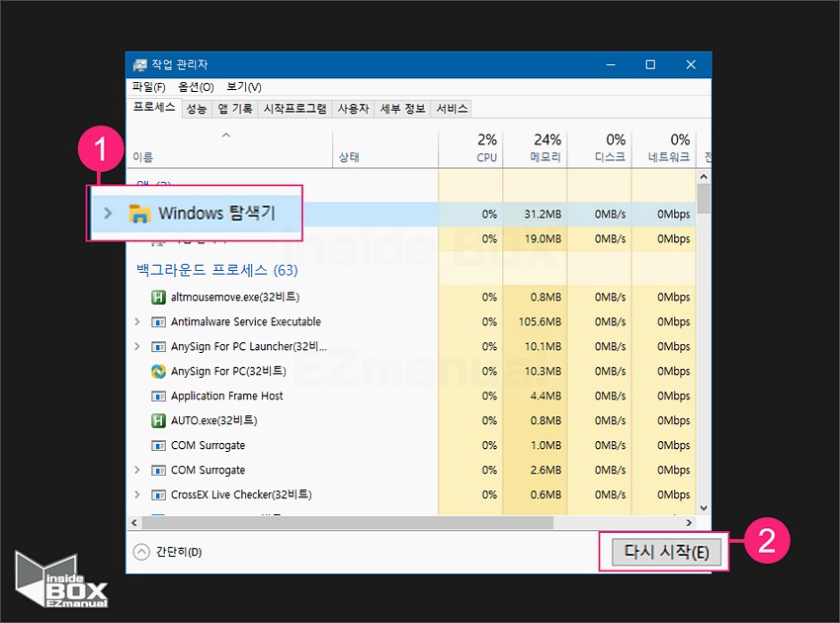Sort by the 네트워크 column header
The image size is (840, 623).
click(664, 150)
